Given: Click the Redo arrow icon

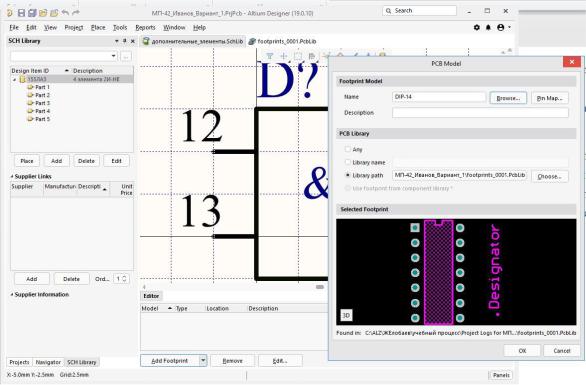Looking at the screenshot, I should pos(76,13).
